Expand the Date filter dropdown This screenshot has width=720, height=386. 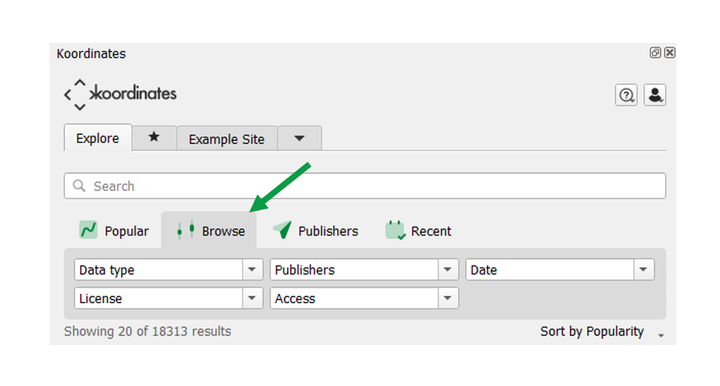(560, 269)
